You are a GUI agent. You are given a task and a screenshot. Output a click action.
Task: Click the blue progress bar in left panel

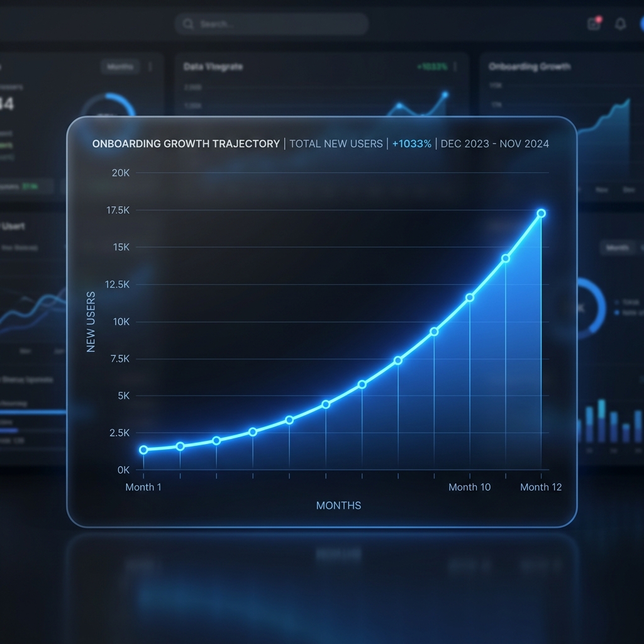tap(31, 412)
